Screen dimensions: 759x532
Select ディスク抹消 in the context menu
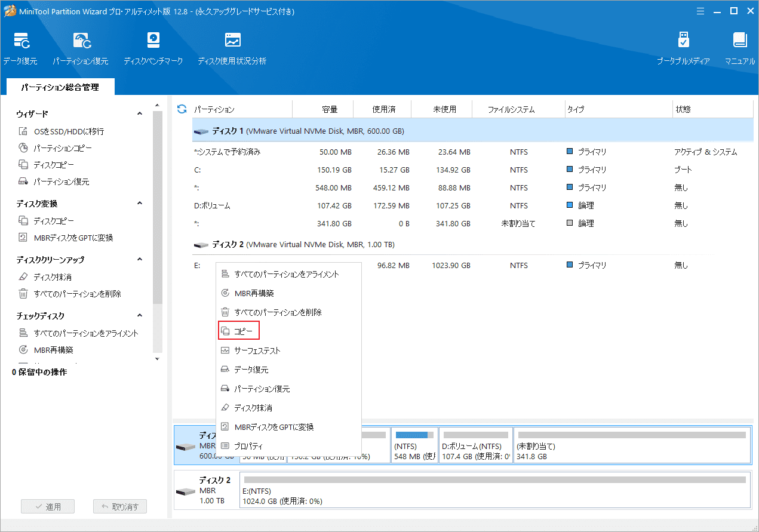(x=288, y=408)
